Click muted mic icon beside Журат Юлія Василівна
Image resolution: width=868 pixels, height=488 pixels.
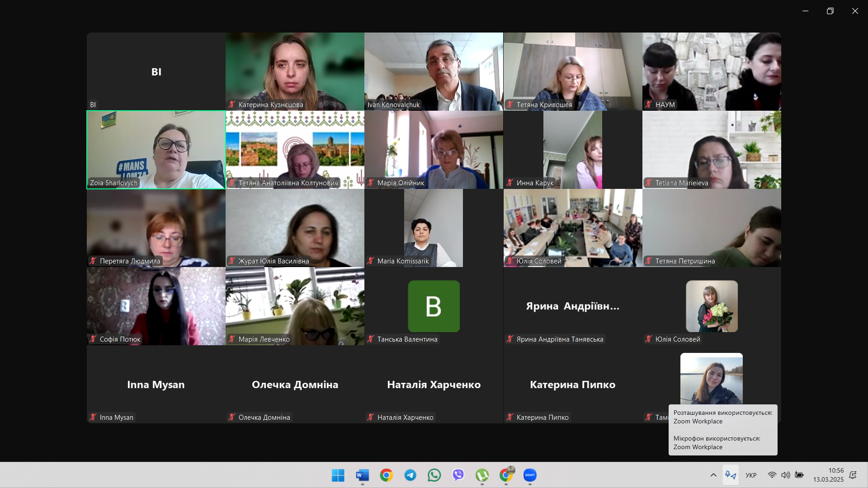[232, 261]
